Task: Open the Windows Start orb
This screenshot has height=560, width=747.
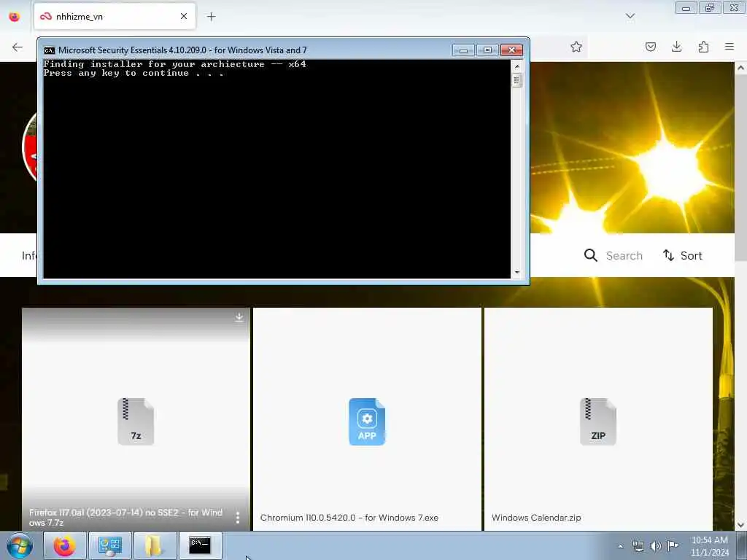Action: coord(20,545)
